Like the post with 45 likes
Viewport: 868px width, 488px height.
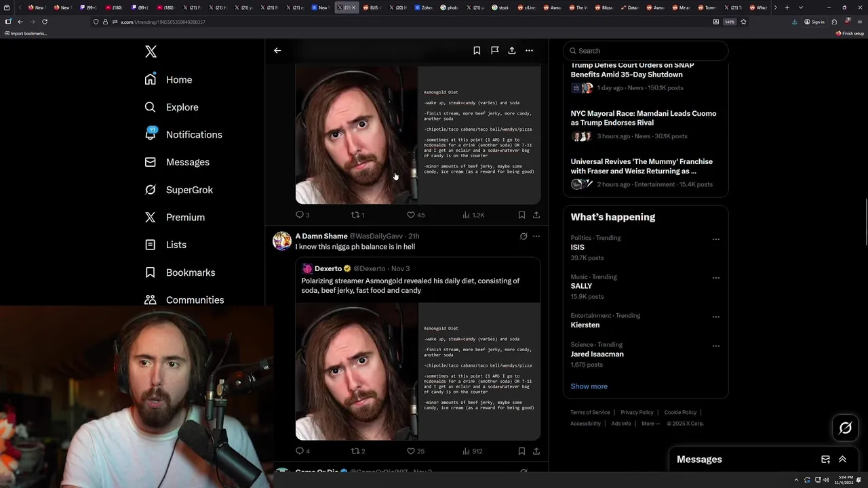(415, 215)
